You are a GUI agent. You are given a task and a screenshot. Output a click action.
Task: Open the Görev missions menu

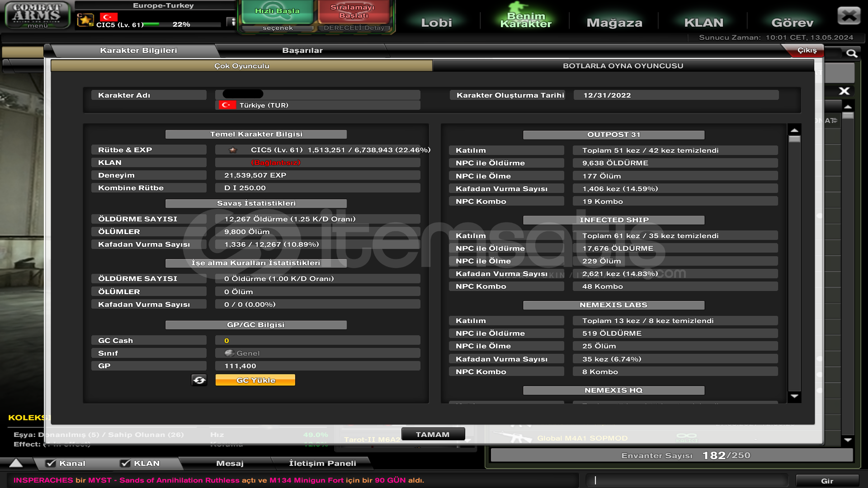(x=792, y=23)
